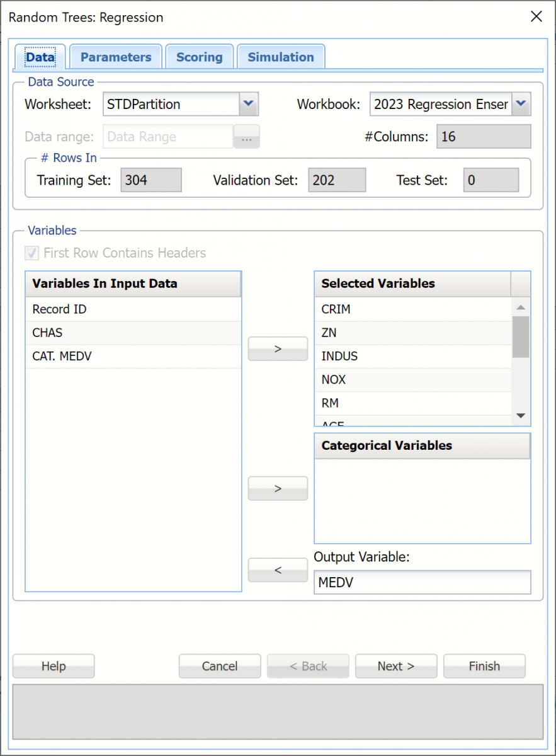Select CHAS in the input variables list
The height and width of the screenshot is (756, 556).
48,333
